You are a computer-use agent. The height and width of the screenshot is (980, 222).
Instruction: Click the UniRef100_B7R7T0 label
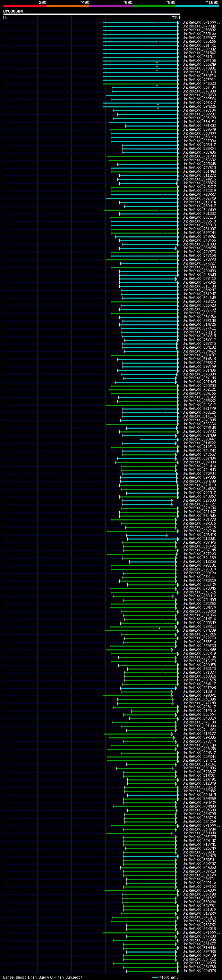click(x=199, y=638)
